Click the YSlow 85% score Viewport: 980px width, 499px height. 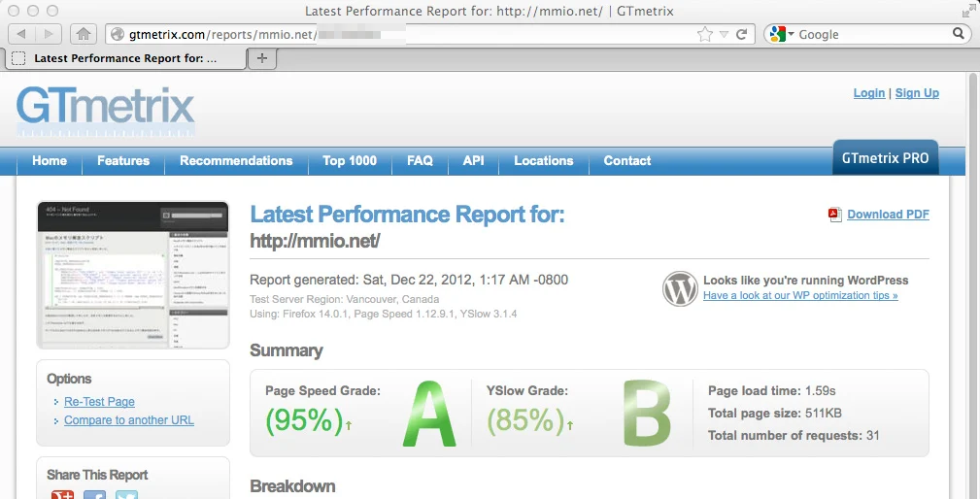[525, 420]
